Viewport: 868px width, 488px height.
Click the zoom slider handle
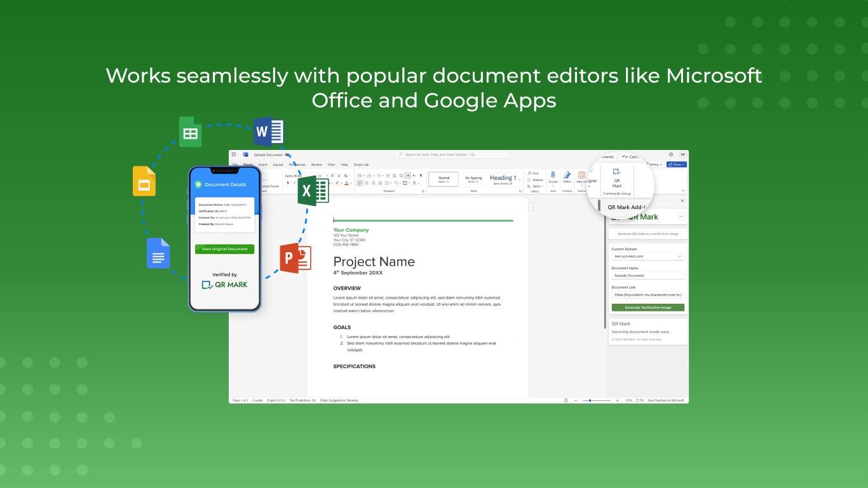(590, 400)
